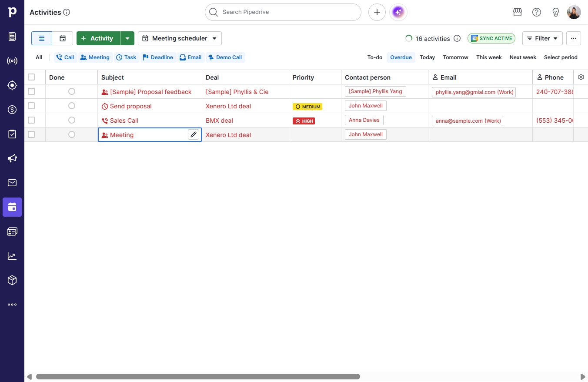
Task: Mark Proposal feedback activity as done
Action: tap(72, 91)
